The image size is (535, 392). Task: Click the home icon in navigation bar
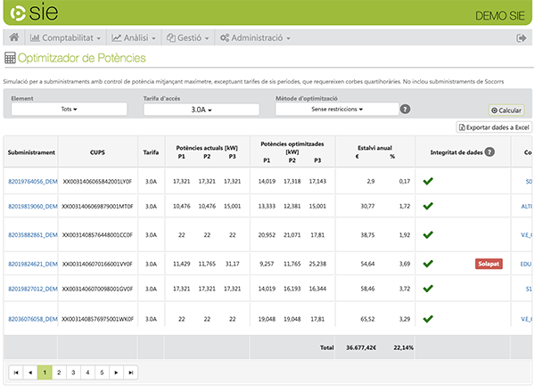click(14, 38)
